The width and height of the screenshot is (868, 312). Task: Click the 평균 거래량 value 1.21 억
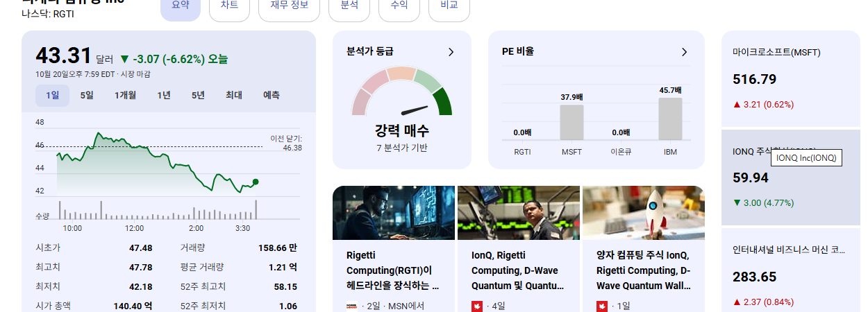point(283,267)
